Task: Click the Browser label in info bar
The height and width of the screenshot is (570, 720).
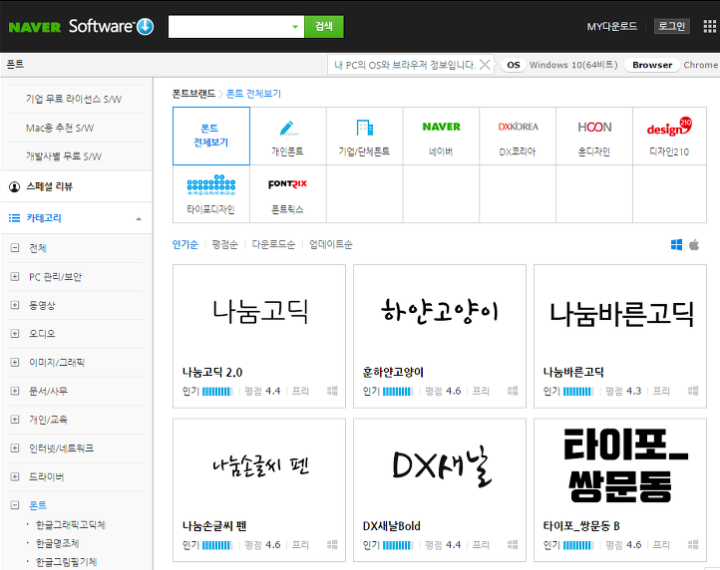Action: pyautogui.click(x=652, y=65)
